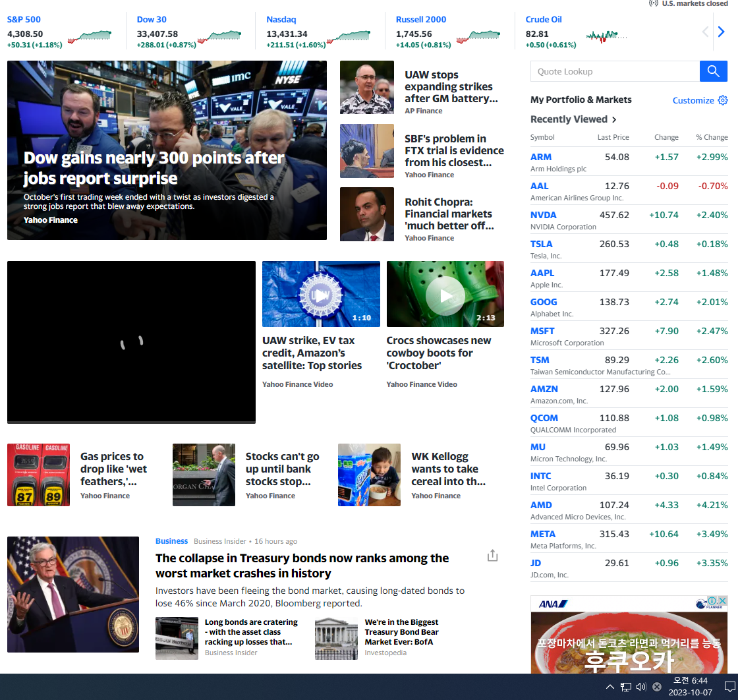Read the WK Kellogg cereal story

448,469
